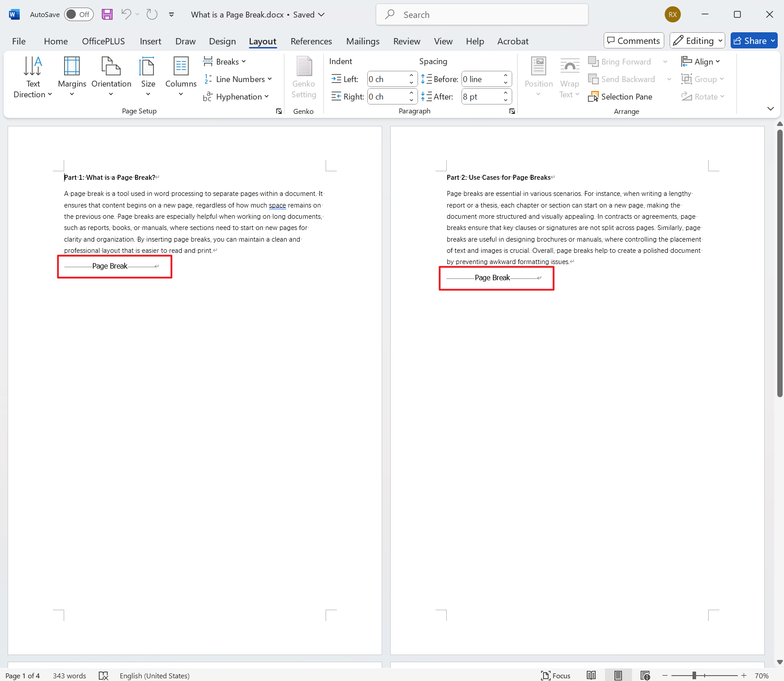Click the Save icon in Quick Access Toolbar
This screenshot has height=681, width=784.
point(107,14)
